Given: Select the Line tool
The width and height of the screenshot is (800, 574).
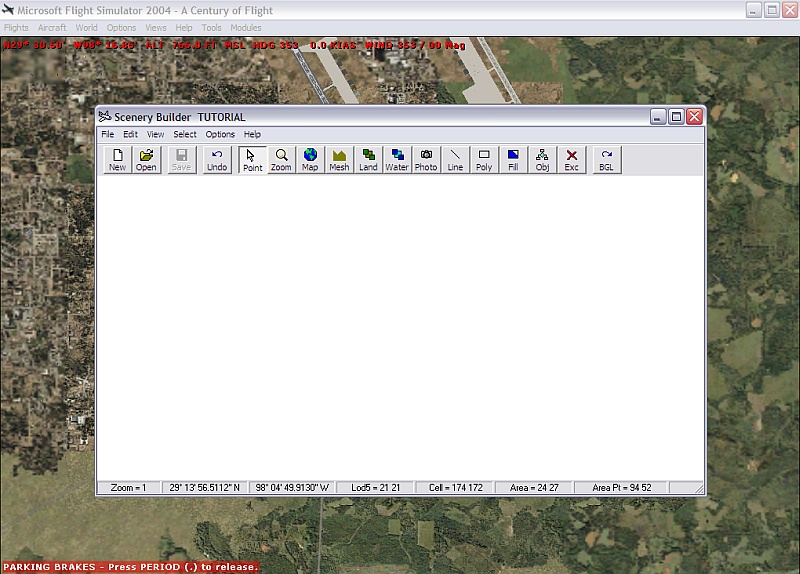Looking at the screenshot, I should [x=455, y=160].
